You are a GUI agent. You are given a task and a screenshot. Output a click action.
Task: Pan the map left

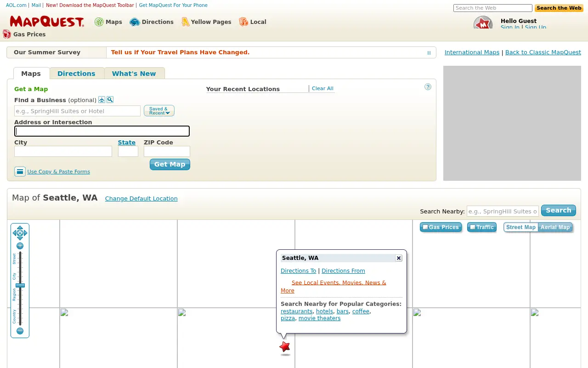14,233
